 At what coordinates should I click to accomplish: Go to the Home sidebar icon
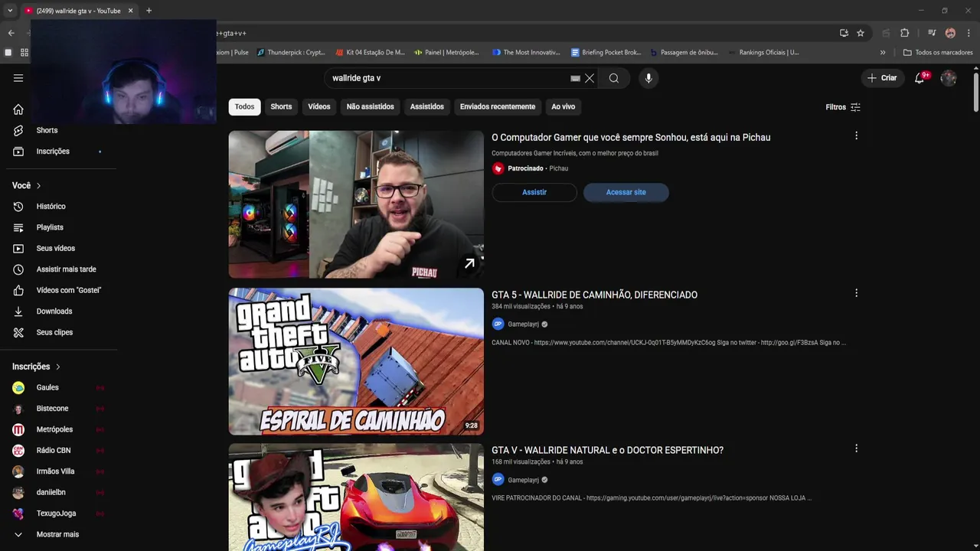tap(18, 109)
